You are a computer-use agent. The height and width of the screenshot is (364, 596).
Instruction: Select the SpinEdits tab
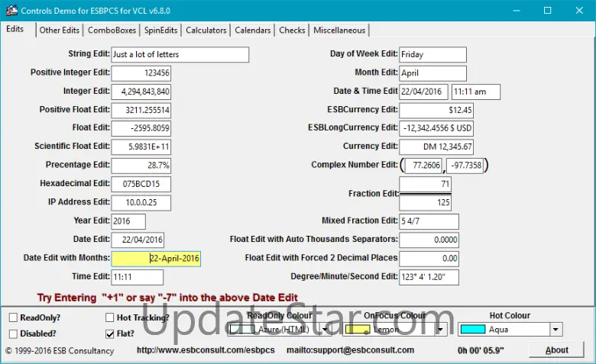tap(160, 31)
